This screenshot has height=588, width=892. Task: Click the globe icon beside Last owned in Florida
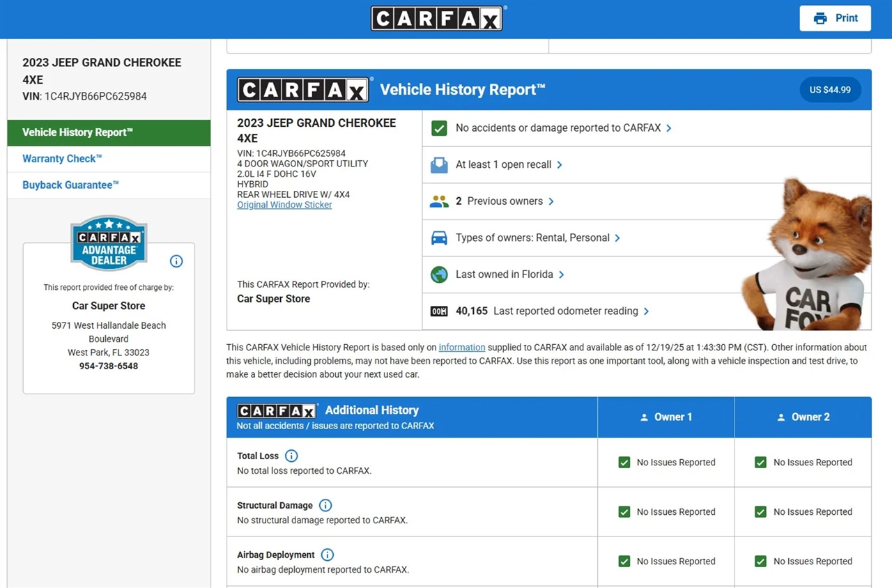pos(439,274)
